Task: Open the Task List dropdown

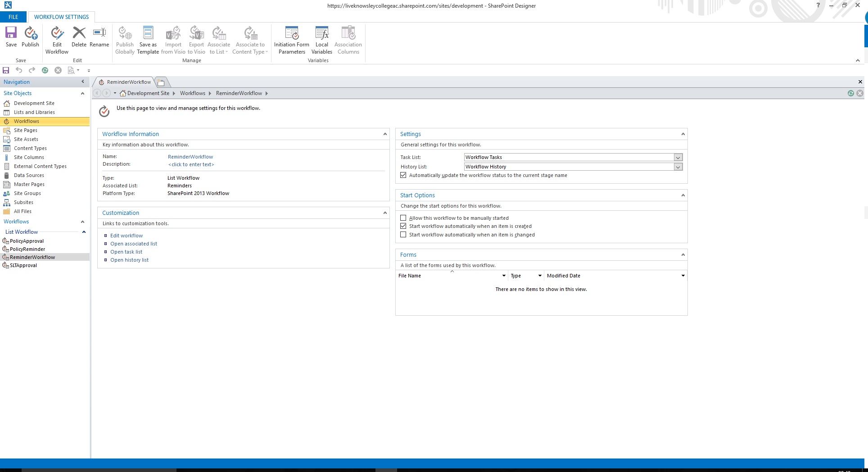Action: point(678,157)
